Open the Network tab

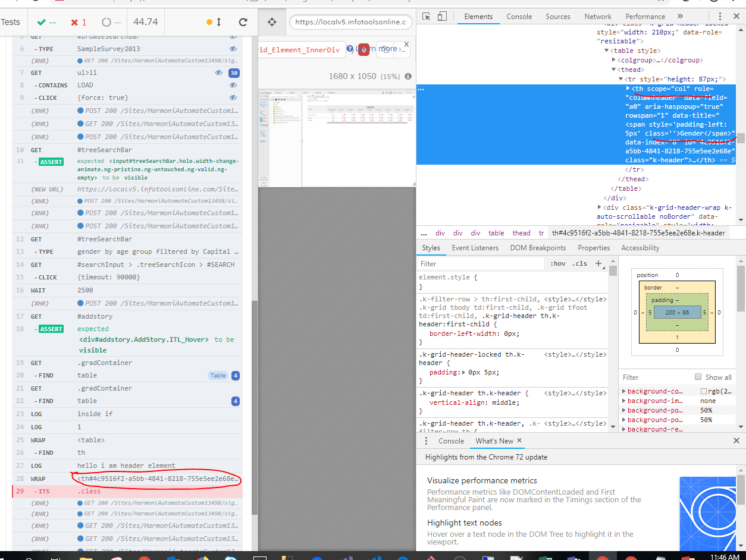point(598,17)
